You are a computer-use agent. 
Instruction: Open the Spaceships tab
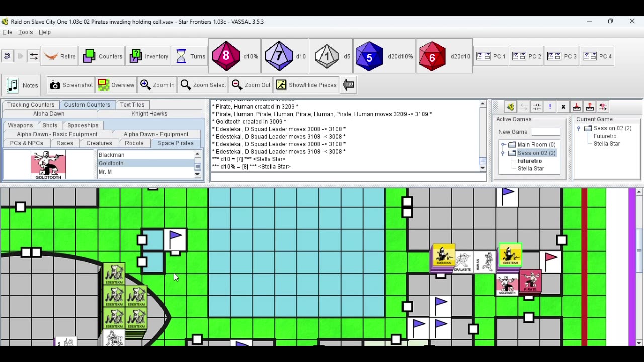tap(83, 125)
